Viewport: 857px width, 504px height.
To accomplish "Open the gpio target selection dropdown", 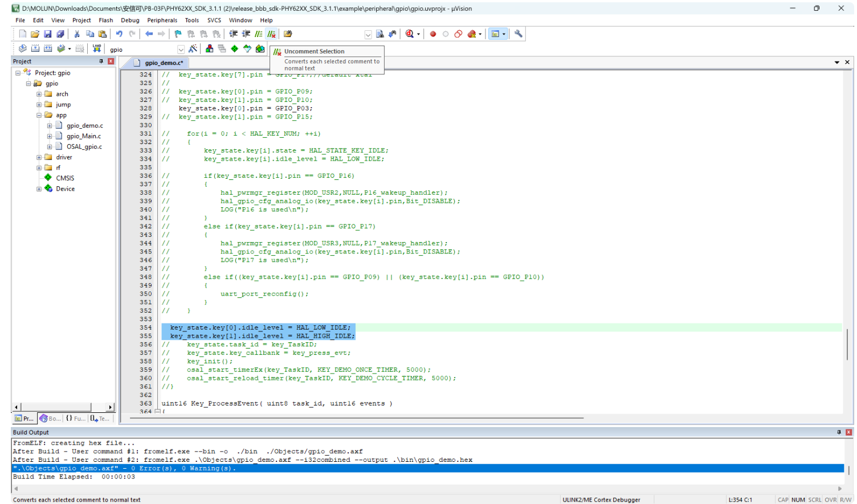I will point(181,50).
